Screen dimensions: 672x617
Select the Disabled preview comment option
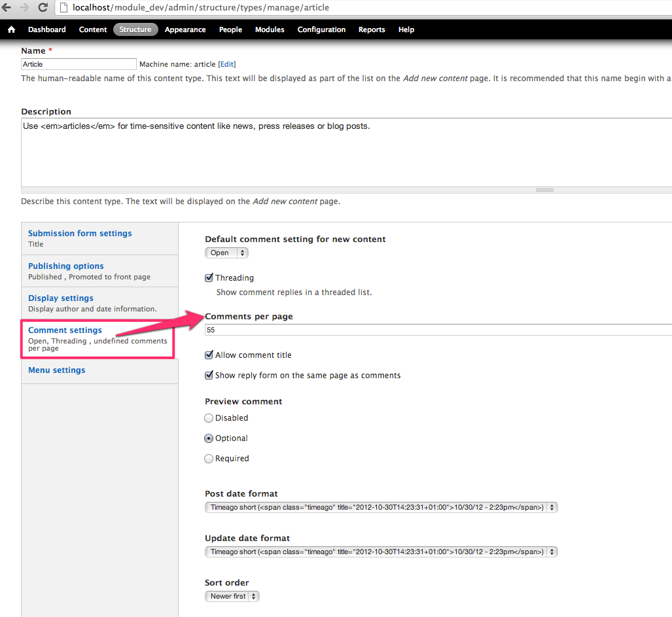209,418
